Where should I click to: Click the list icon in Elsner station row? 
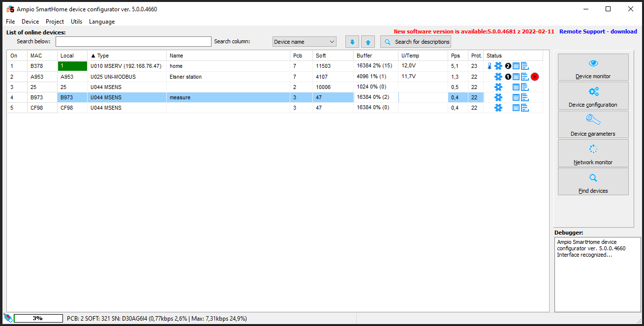pyautogui.click(x=525, y=77)
